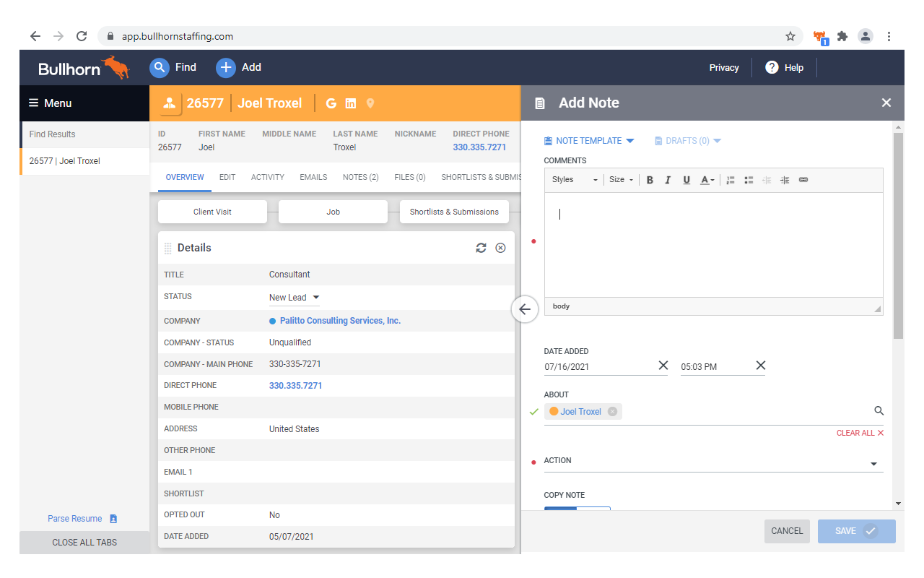The height and width of the screenshot is (578, 924).
Task: Open the Chrome profile avatar
Action: 865,36
